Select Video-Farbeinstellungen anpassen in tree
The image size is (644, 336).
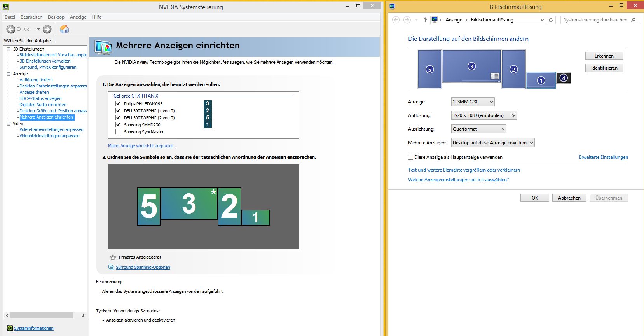(51, 129)
